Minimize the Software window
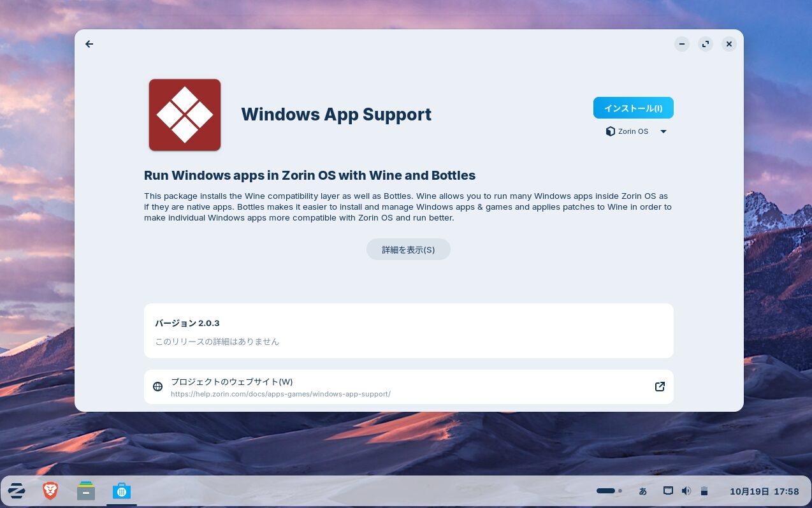 coord(682,44)
